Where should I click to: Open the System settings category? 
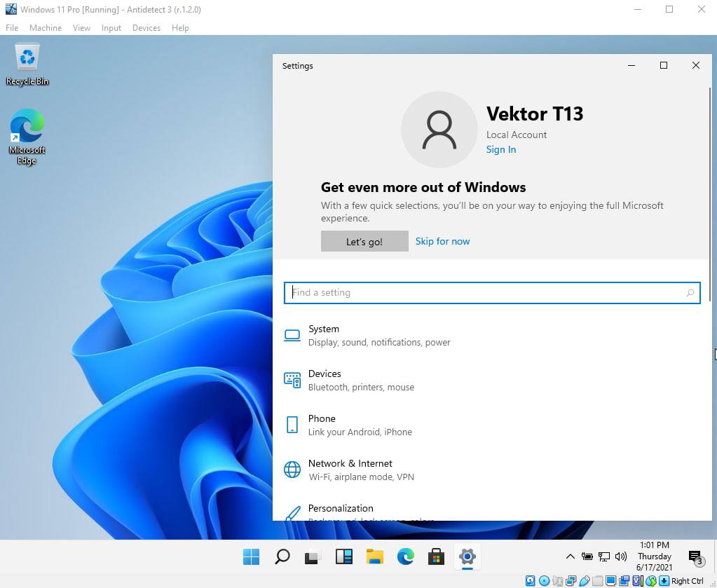pyautogui.click(x=492, y=336)
